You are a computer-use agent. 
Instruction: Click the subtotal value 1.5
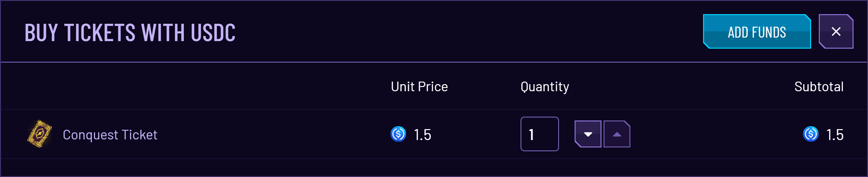pos(835,135)
